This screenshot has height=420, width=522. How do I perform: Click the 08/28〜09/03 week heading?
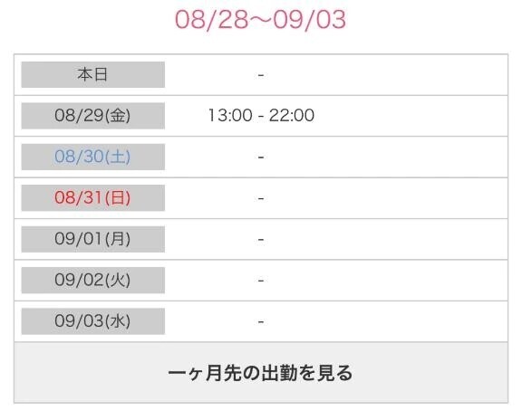click(261, 19)
